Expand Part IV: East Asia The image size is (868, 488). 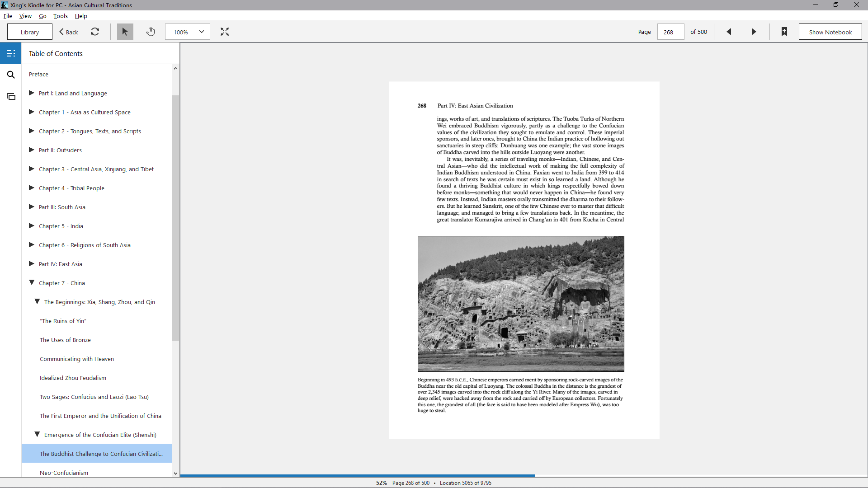[32, 263]
